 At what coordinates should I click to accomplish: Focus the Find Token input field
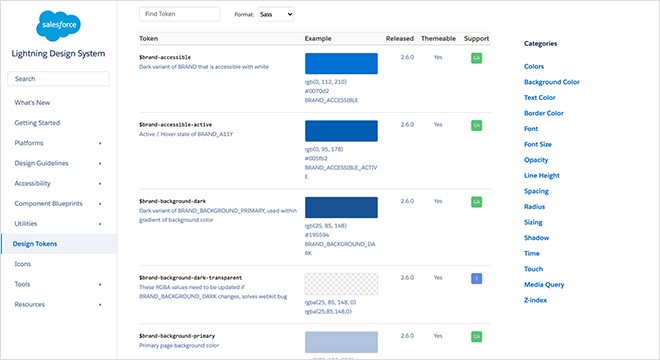pos(179,14)
